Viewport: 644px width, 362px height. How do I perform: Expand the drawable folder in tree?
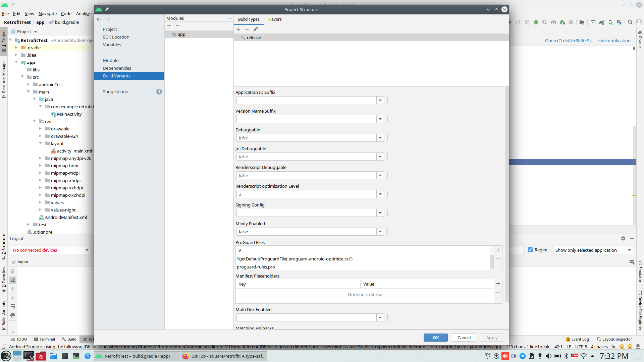point(40,129)
